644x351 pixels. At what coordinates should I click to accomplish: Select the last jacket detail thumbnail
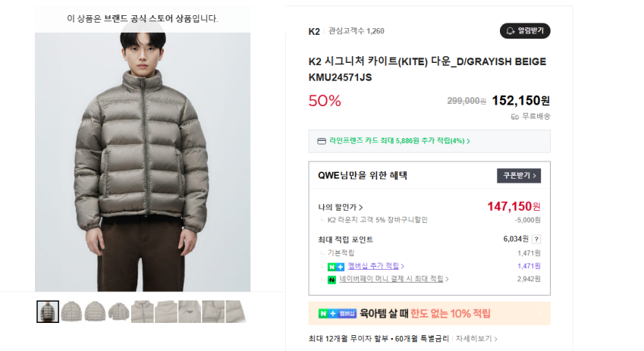pos(235,312)
